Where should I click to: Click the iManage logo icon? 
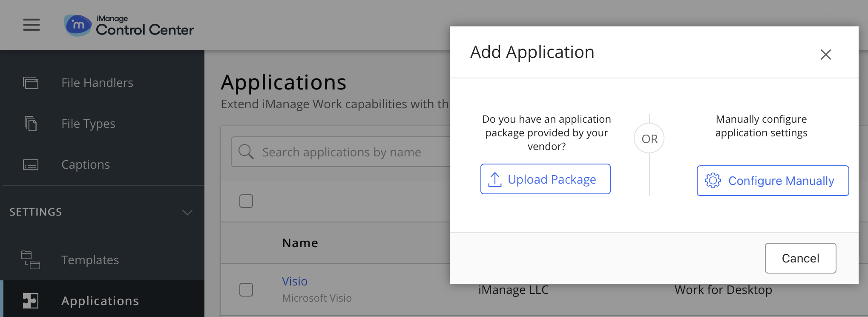click(x=78, y=25)
